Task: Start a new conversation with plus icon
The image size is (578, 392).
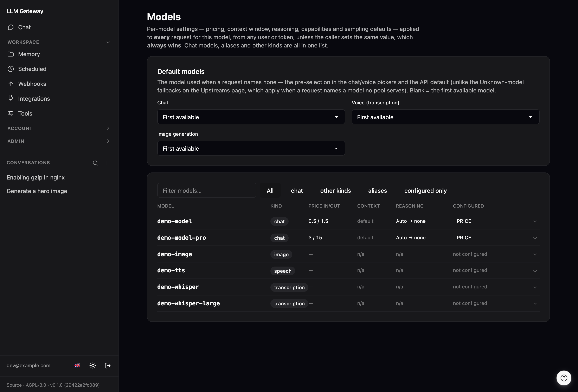Action: (x=107, y=163)
